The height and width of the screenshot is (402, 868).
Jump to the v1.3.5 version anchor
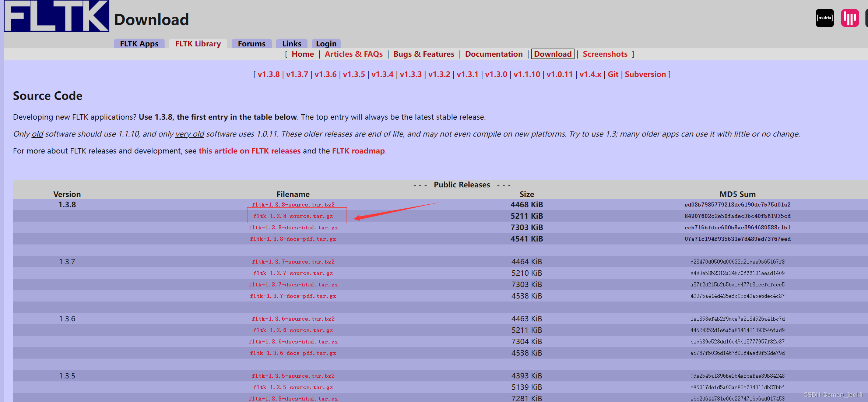pos(354,74)
